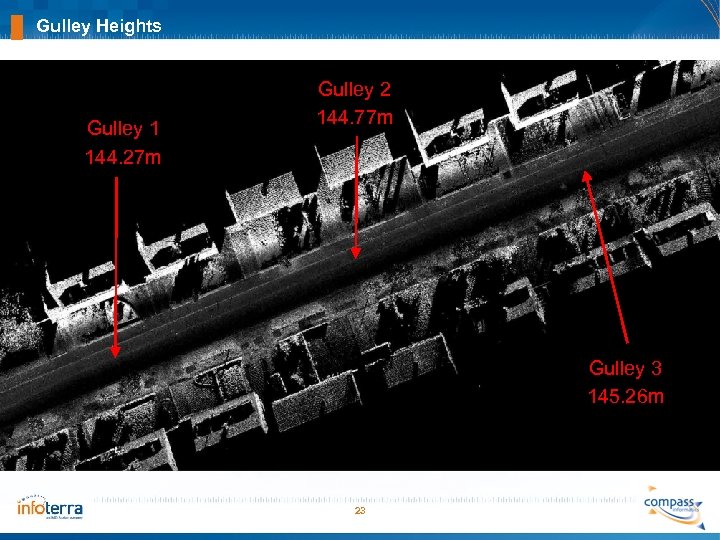Click the '145.26m' height value

[x=626, y=396]
